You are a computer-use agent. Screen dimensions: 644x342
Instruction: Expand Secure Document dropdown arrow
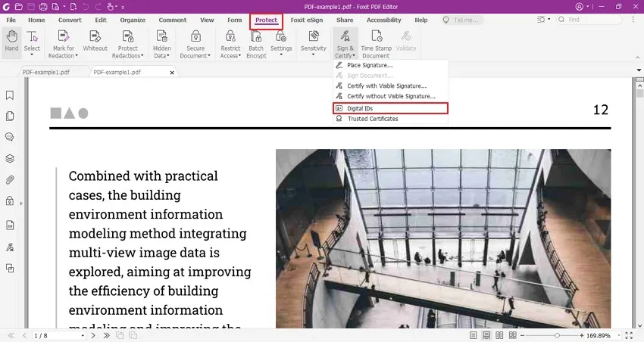[x=209, y=56]
